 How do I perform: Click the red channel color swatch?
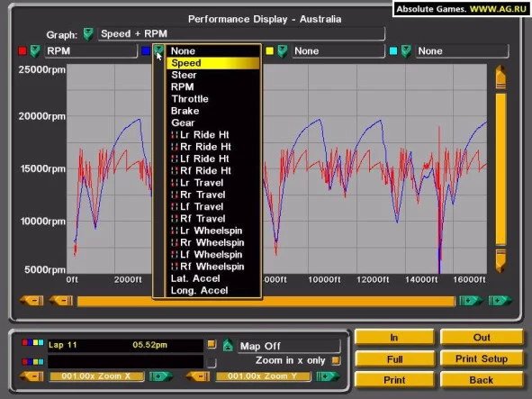23,51
